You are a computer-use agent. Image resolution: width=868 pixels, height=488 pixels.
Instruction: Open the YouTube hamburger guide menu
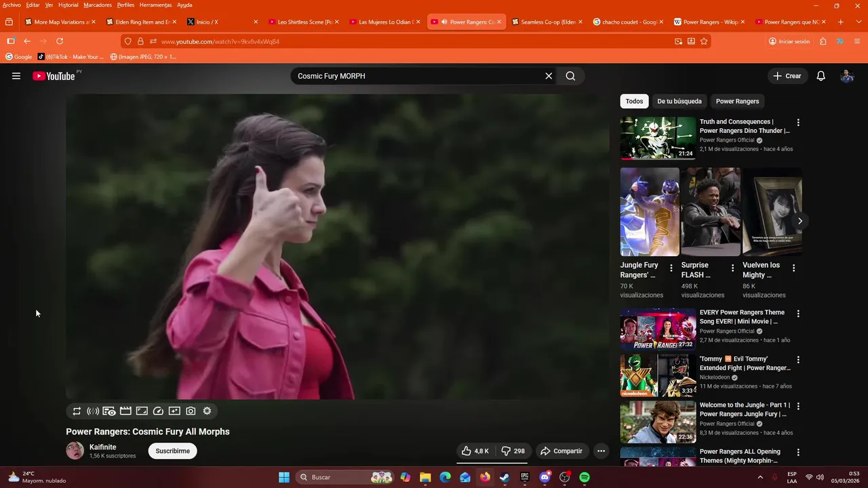click(16, 76)
